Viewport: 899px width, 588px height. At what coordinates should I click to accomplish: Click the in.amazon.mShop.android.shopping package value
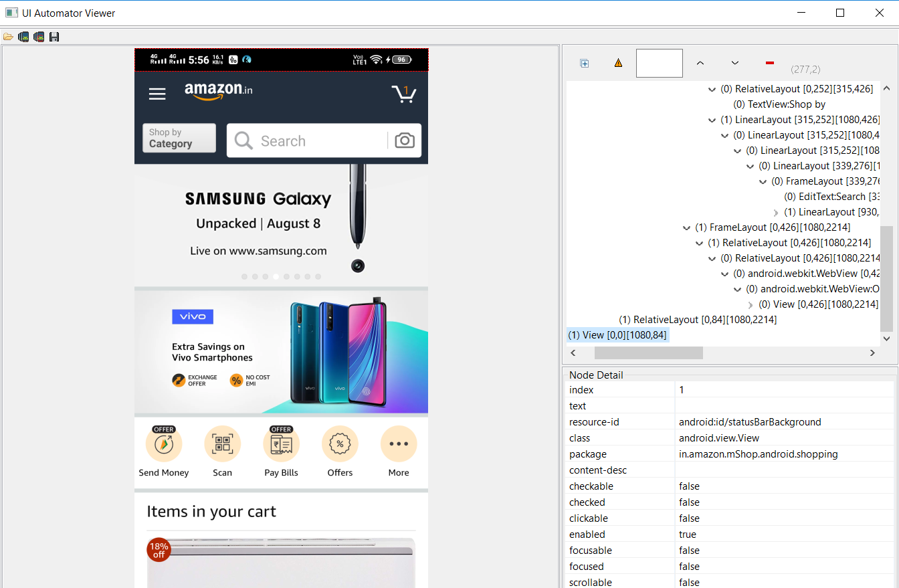pos(758,454)
